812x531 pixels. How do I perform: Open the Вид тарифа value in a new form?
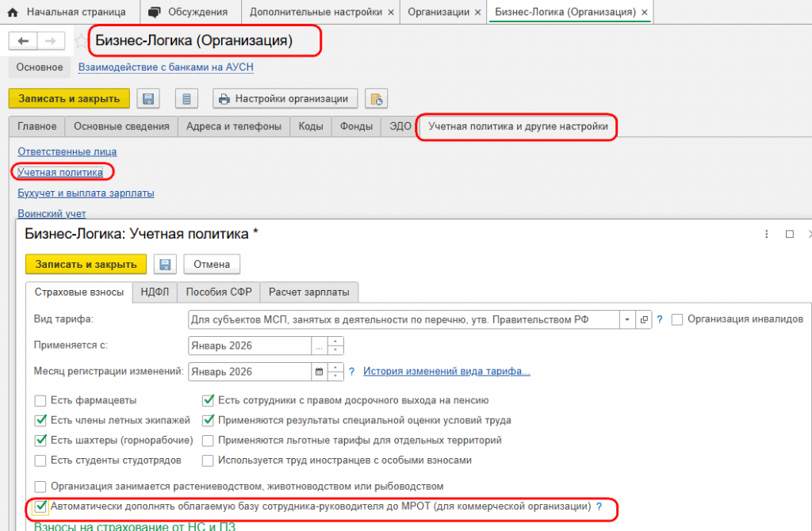coord(644,319)
